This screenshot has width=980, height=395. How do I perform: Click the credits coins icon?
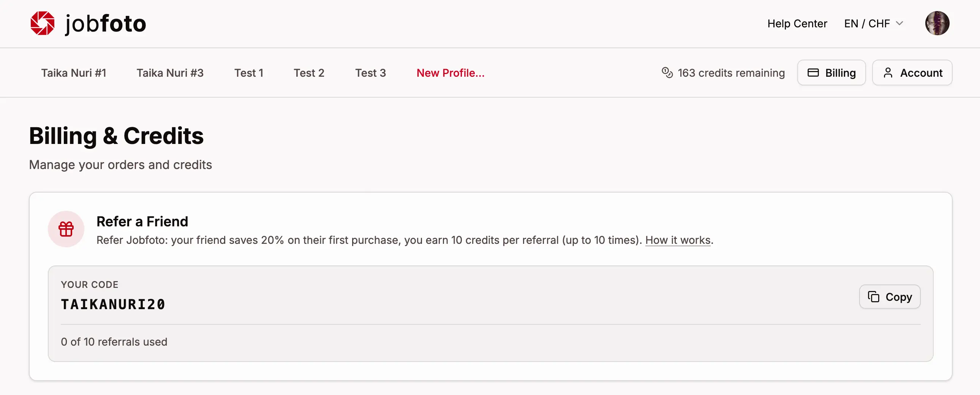tap(667, 73)
